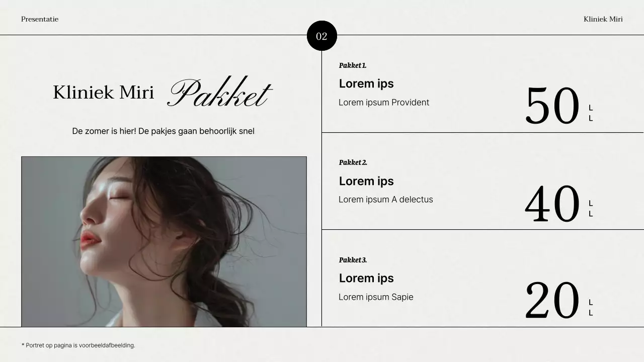Viewport: 644px width, 362px height.
Task: Select the Pakket 3. label
Action: (x=353, y=260)
